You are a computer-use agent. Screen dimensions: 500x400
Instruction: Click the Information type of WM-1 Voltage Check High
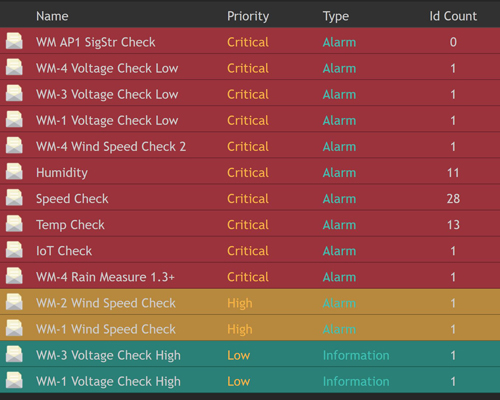[356, 381]
